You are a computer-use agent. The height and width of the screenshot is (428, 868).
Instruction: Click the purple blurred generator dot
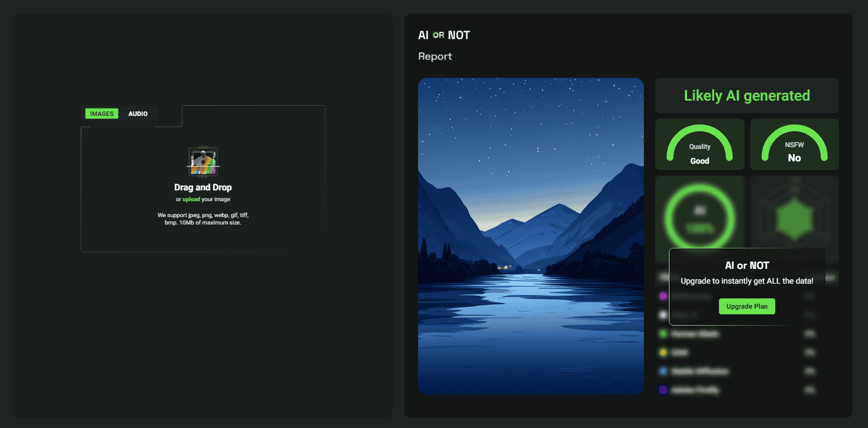click(663, 296)
